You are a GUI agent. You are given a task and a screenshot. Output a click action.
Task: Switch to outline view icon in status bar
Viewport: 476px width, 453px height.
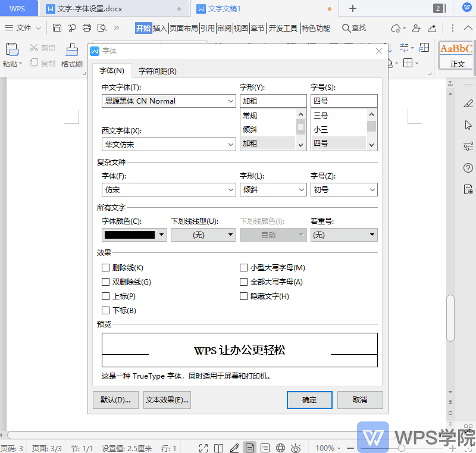point(265,448)
